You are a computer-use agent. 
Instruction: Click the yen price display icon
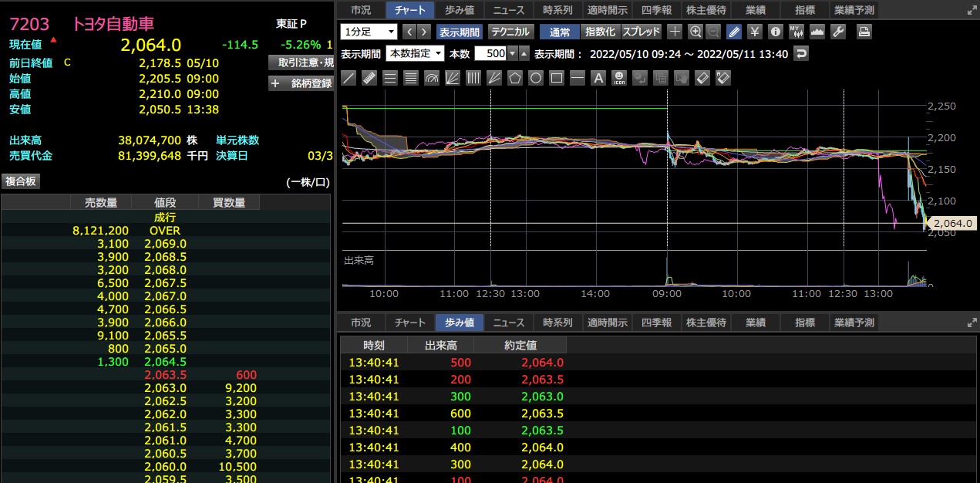point(756,32)
